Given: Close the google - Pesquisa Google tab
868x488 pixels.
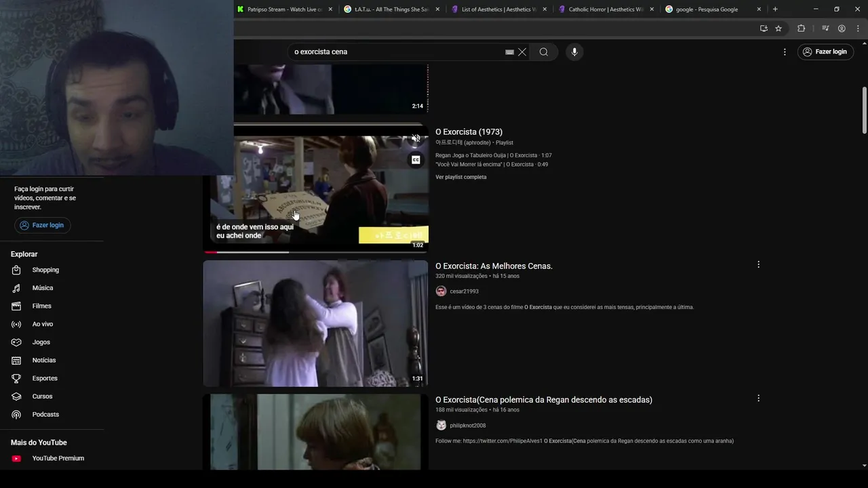Looking at the screenshot, I should pyautogui.click(x=759, y=9).
